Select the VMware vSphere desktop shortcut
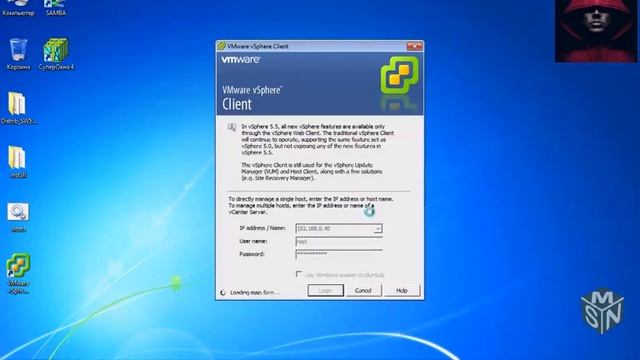 18,273
